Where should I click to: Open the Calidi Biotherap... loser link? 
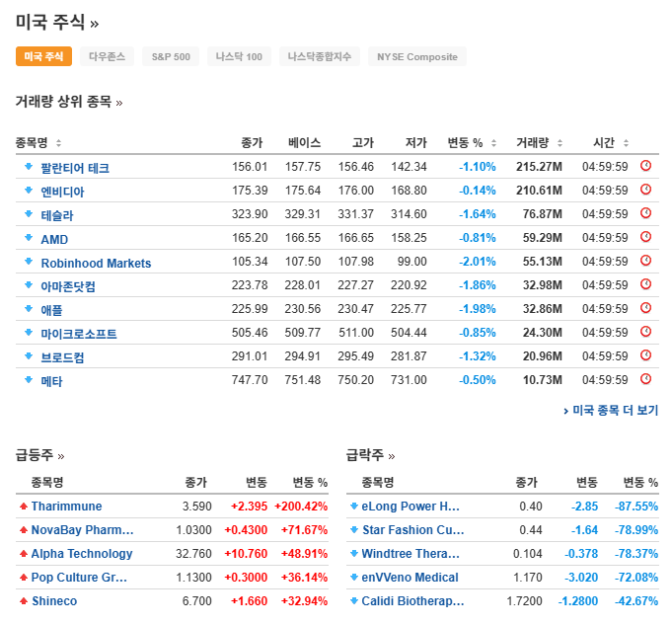(412, 601)
